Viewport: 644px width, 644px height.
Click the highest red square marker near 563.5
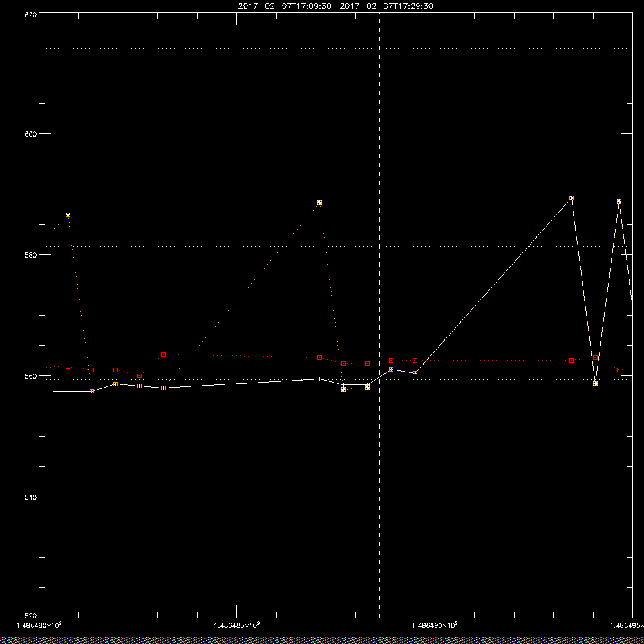[163, 354]
